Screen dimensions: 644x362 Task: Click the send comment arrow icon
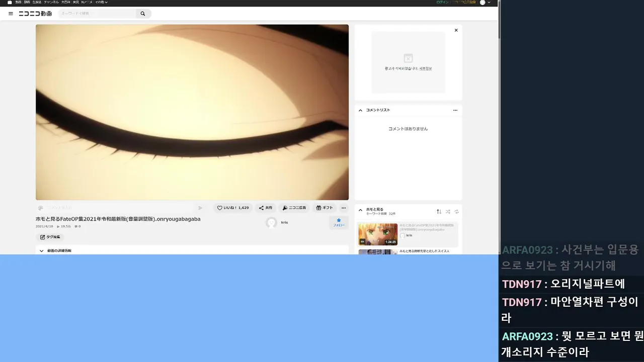pyautogui.click(x=200, y=208)
